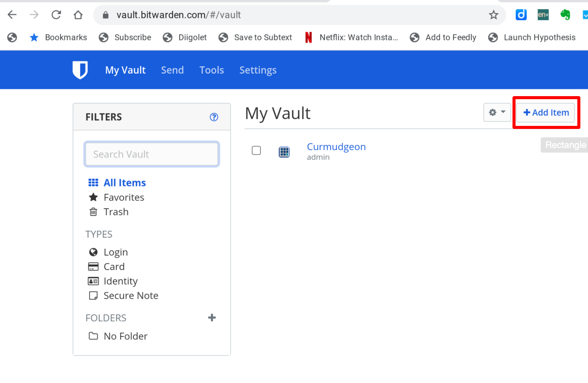The height and width of the screenshot is (383, 588).
Task: Open the Netflix bookmark
Action: (x=351, y=37)
